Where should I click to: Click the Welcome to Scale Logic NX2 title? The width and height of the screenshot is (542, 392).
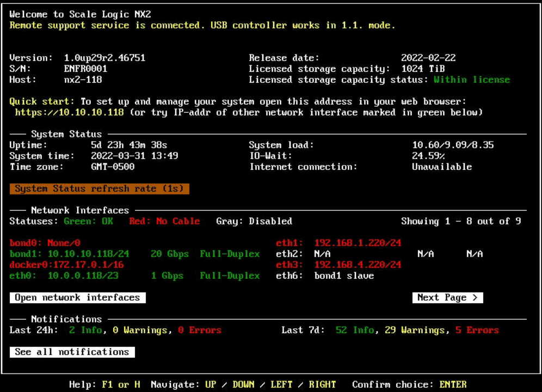[x=80, y=14]
